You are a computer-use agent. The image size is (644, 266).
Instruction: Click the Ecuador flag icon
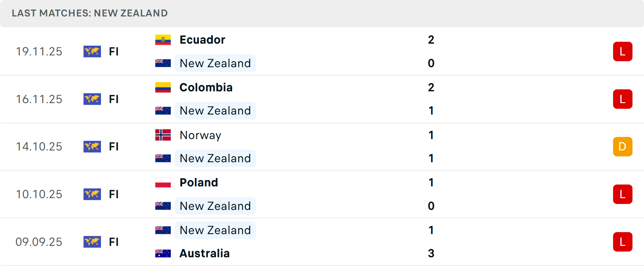point(163,39)
